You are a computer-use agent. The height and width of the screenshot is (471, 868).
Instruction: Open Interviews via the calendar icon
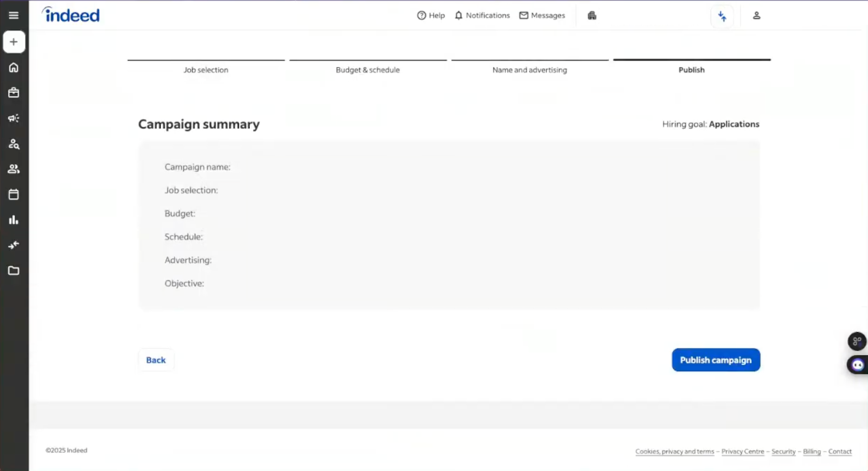click(x=14, y=194)
